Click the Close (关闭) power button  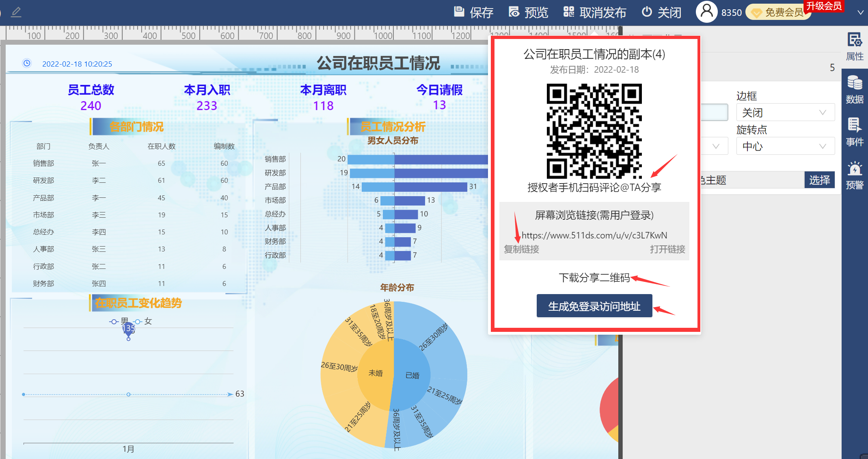[661, 12]
